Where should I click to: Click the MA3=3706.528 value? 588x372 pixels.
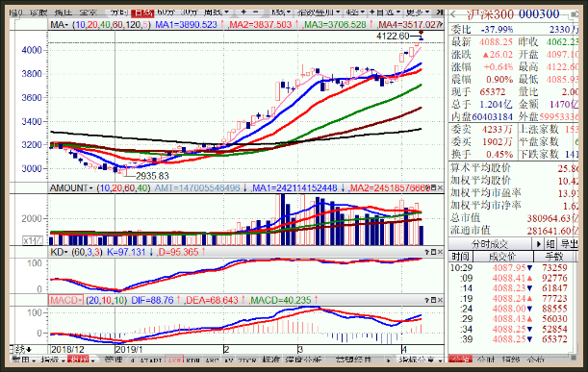coord(335,25)
